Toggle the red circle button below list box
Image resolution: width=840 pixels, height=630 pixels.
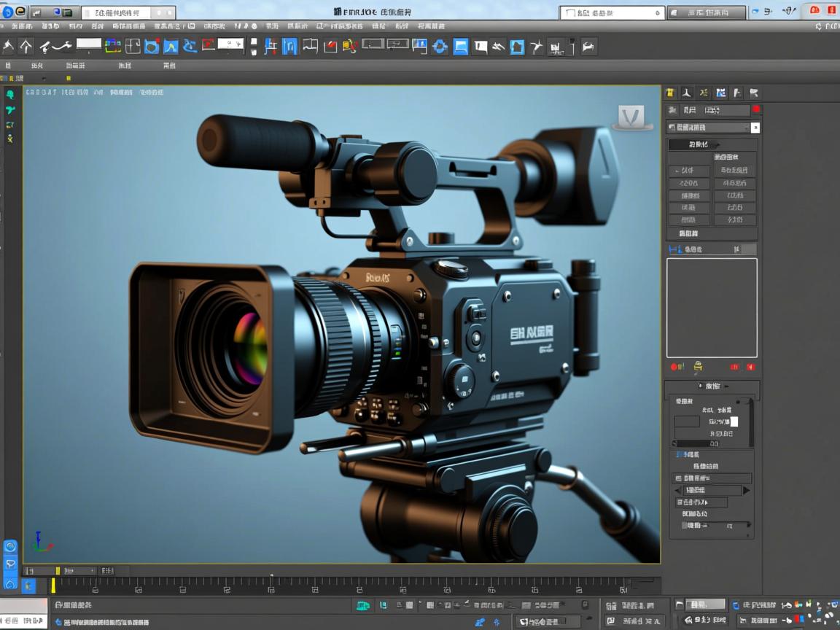674,367
